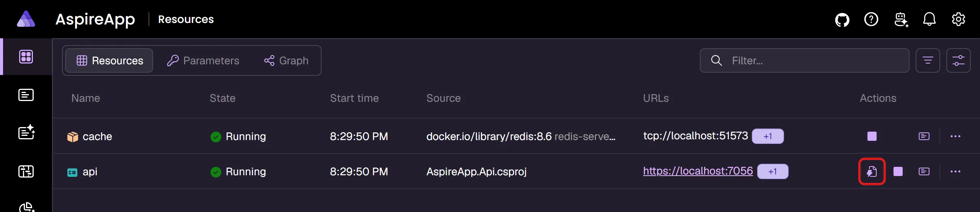Image resolution: width=980 pixels, height=212 pixels.
Task: Open the Traces sidebar icon
Action: (26, 171)
